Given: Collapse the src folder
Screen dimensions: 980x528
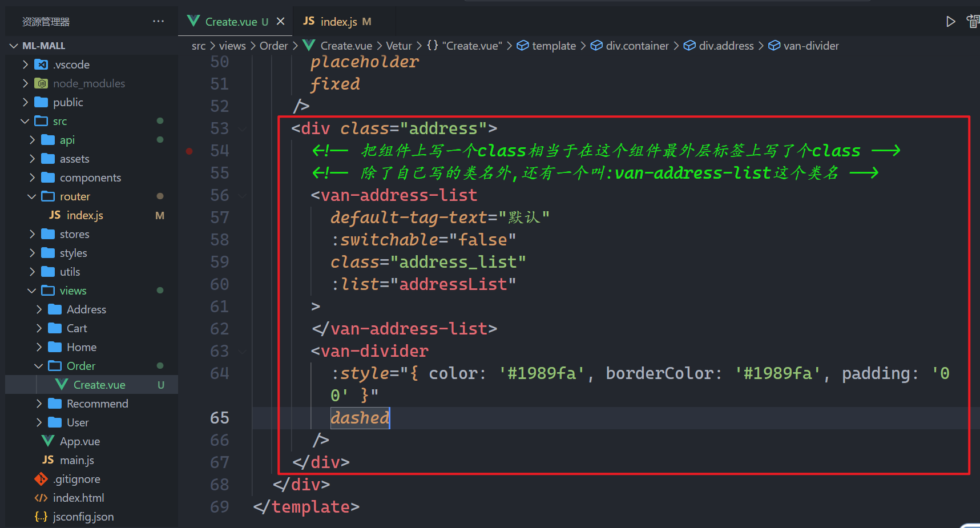Looking at the screenshot, I should click(25, 121).
